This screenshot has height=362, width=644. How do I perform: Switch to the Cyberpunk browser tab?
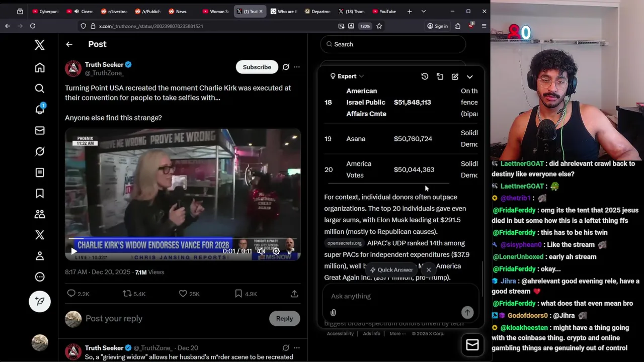(x=45, y=11)
